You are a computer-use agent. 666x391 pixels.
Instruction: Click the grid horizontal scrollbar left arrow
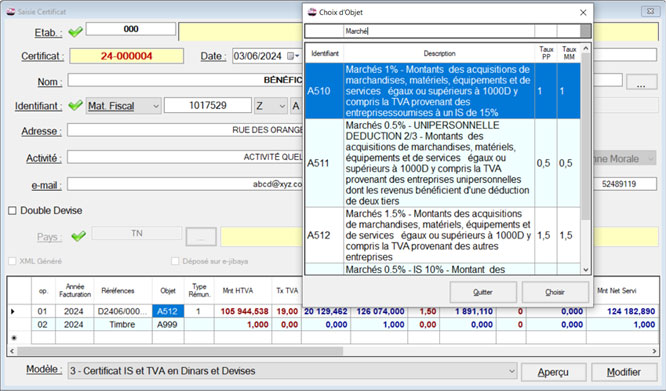coord(12,351)
